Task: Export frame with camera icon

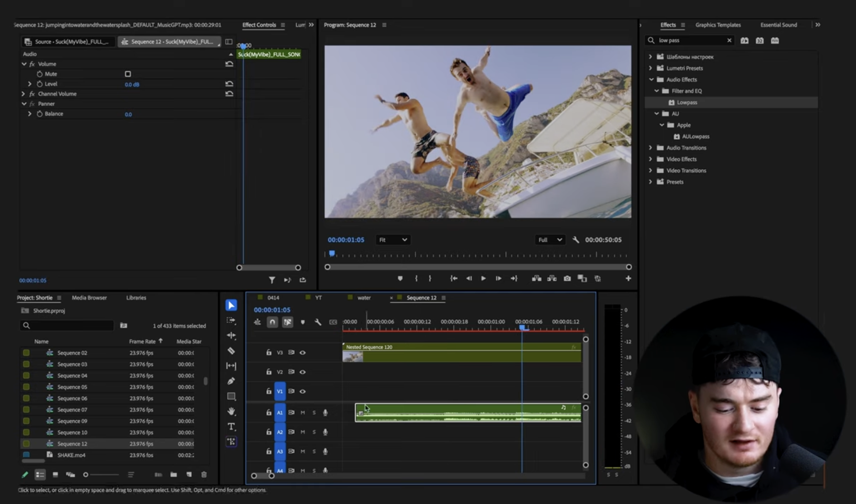Action: point(567,278)
